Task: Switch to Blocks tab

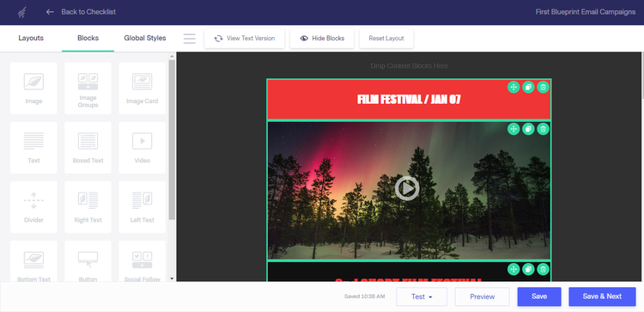Action: coord(88,38)
